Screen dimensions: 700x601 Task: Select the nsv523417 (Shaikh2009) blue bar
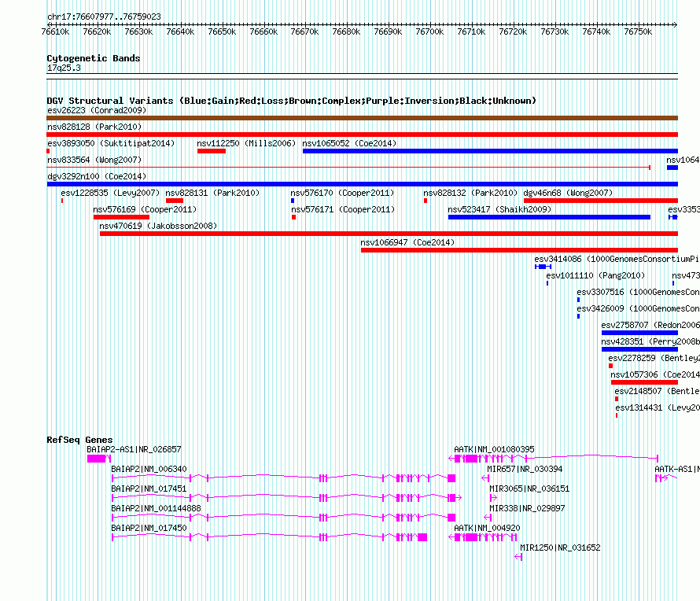[x=549, y=217]
